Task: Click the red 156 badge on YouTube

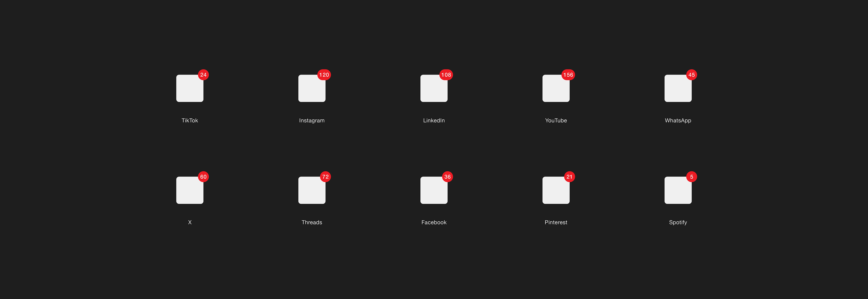Action: tap(568, 75)
